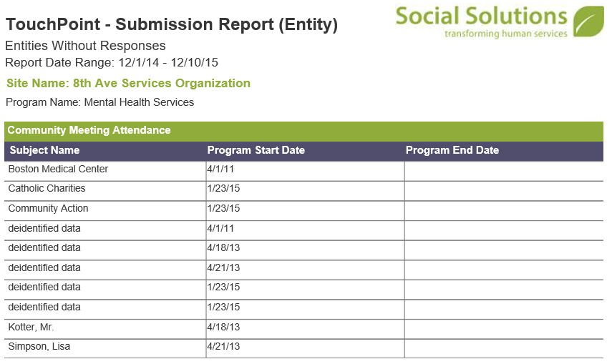Select the Program End Date column header

point(452,150)
